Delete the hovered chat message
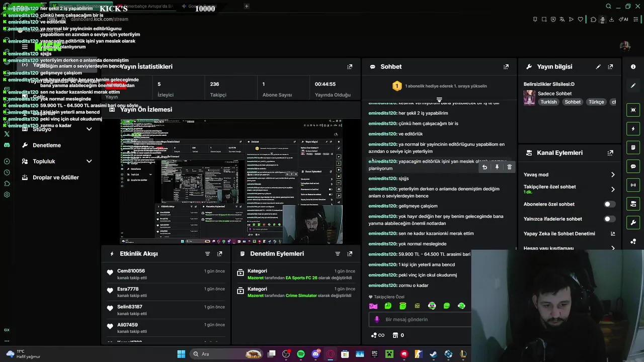 (509, 167)
